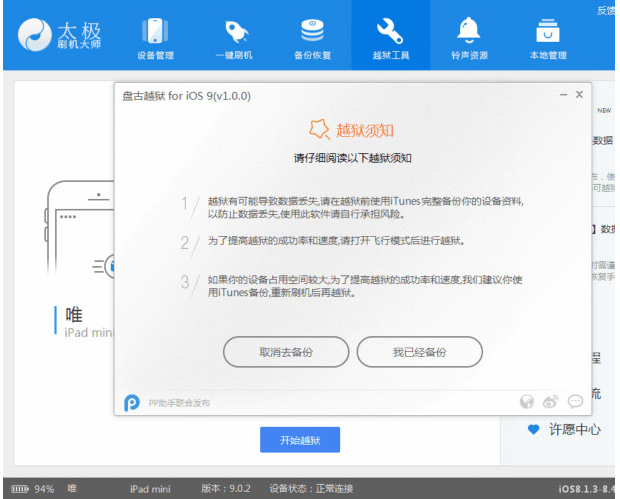Click PP助手联合发布 footer text

click(179, 403)
